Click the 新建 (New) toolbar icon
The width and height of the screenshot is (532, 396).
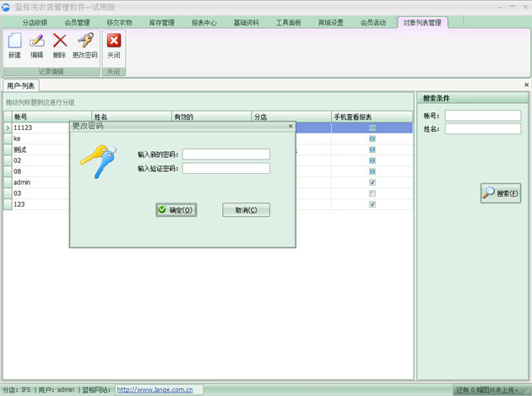[14, 41]
